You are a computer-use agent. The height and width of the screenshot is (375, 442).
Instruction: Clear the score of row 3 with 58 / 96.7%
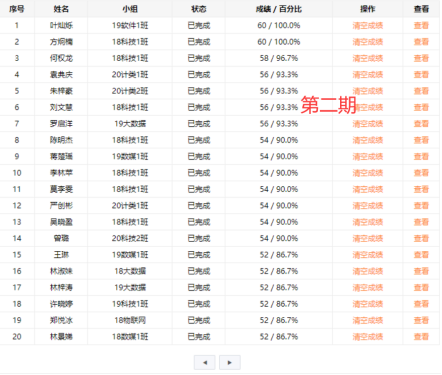[x=368, y=58]
